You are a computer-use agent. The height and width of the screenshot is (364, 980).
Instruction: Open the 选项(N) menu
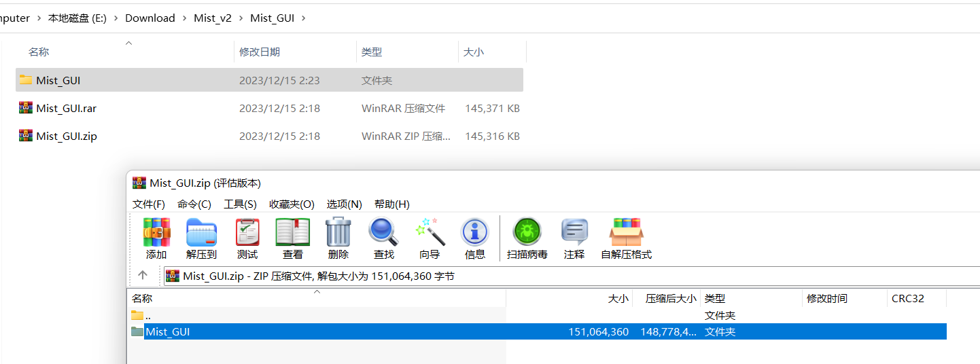click(x=345, y=204)
